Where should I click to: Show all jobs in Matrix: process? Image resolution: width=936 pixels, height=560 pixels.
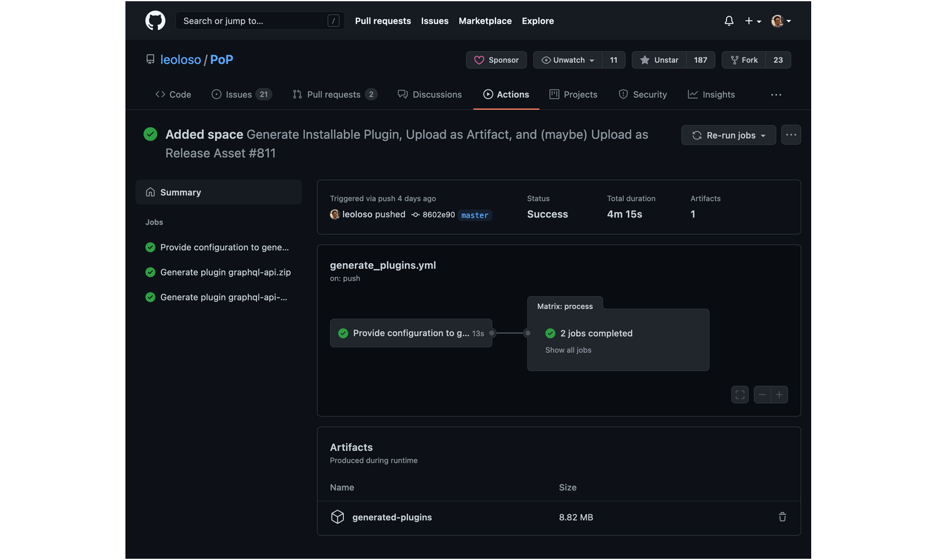point(568,350)
